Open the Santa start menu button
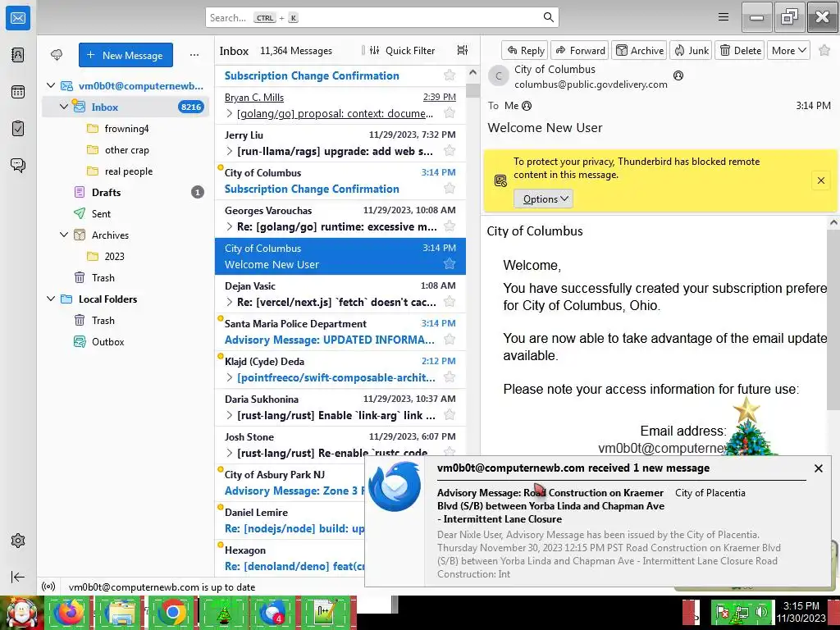 [x=21, y=613]
